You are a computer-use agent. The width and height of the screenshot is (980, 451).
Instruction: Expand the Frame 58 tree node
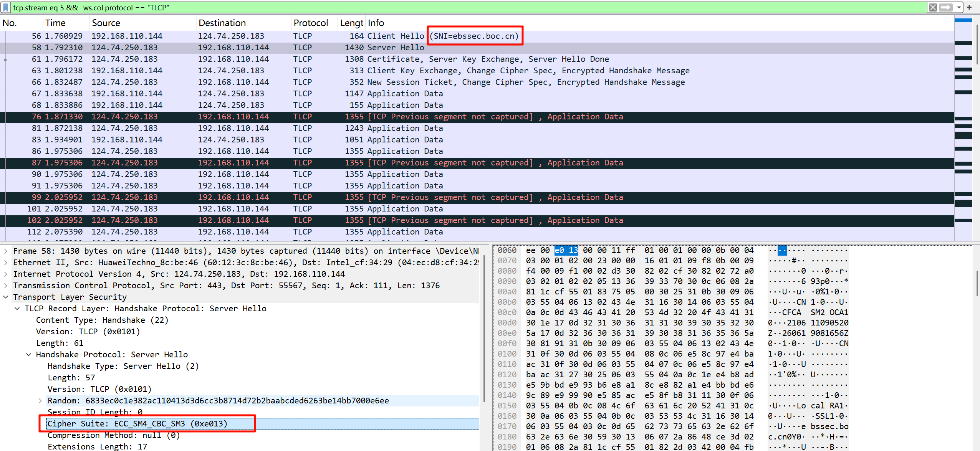click(6, 251)
